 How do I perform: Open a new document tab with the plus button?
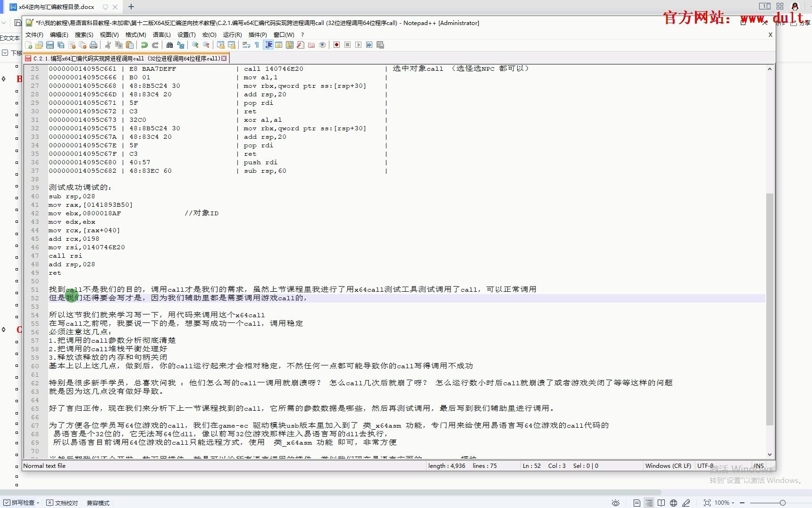point(131,7)
